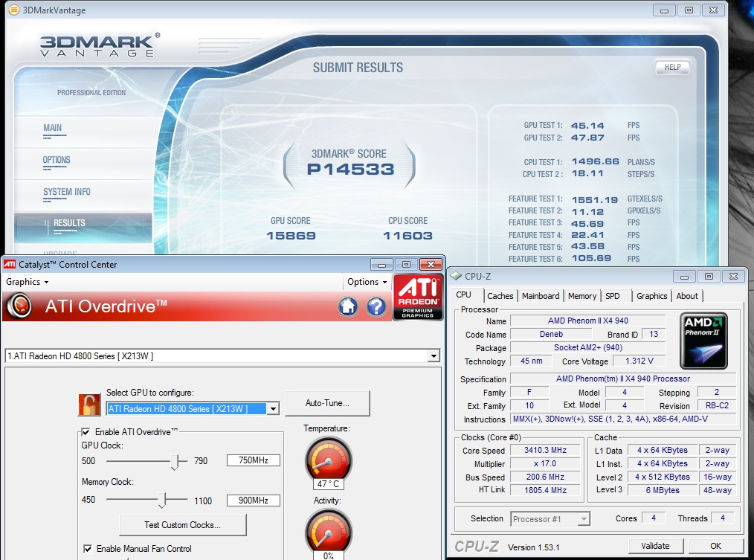Open the SPD tab in CPU-Z
754x560 pixels.
(x=613, y=296)
